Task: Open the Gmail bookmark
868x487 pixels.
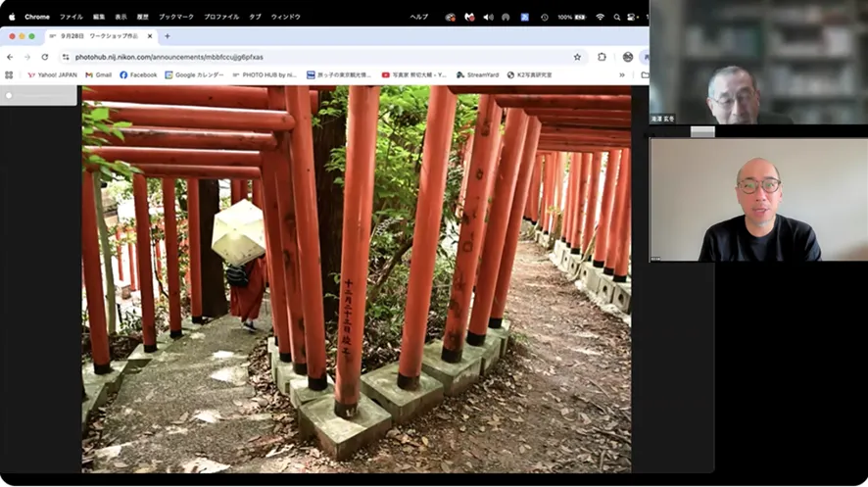Action: 98,74
